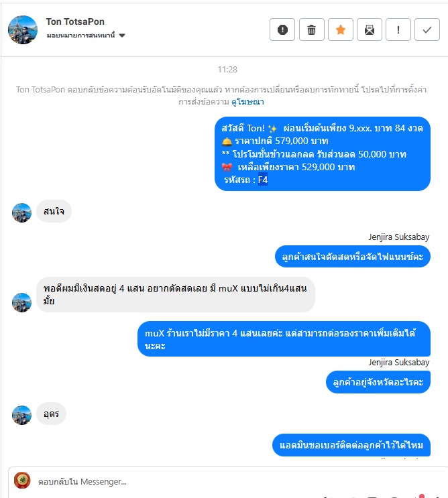Delete the conversation using trash icon
The width and height of the screenshot is (448, 498).
point(311,29)
